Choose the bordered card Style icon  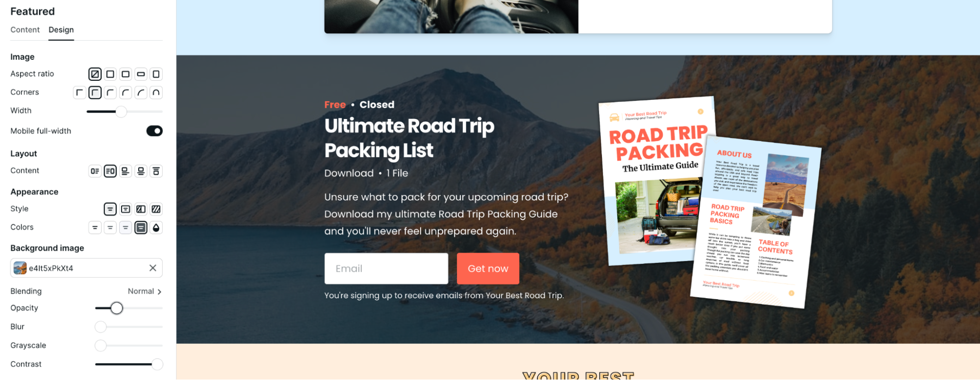[x=126, y=209]
